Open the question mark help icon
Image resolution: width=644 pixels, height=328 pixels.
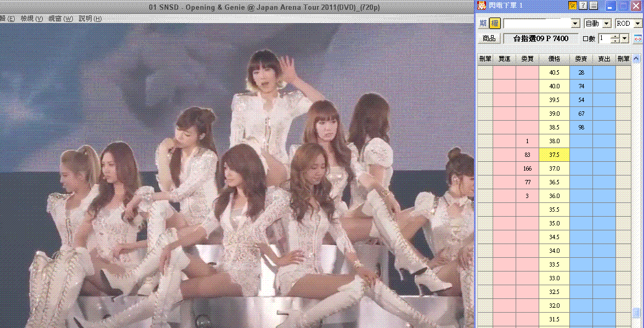click(583, 5)
